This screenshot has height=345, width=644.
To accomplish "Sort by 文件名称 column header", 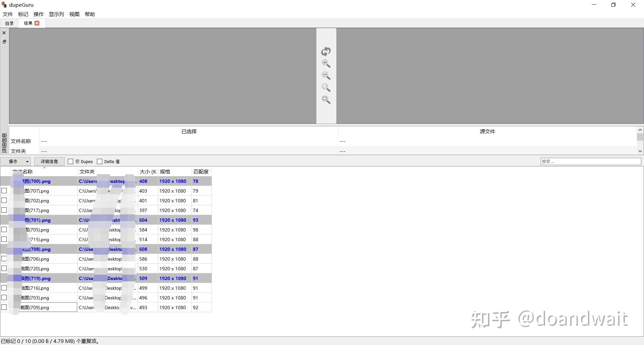I will [x=44, y=171].
